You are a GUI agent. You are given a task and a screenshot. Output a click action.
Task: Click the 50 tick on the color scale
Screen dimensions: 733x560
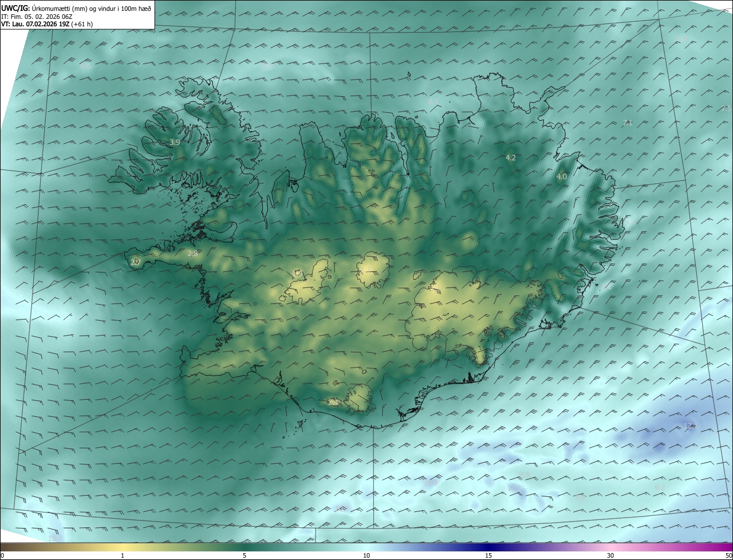728,556
